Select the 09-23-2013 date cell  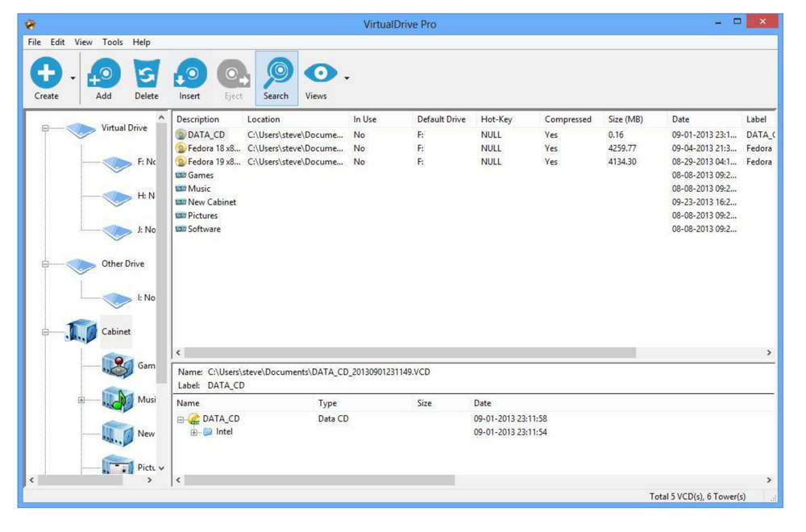coord(704,202)
